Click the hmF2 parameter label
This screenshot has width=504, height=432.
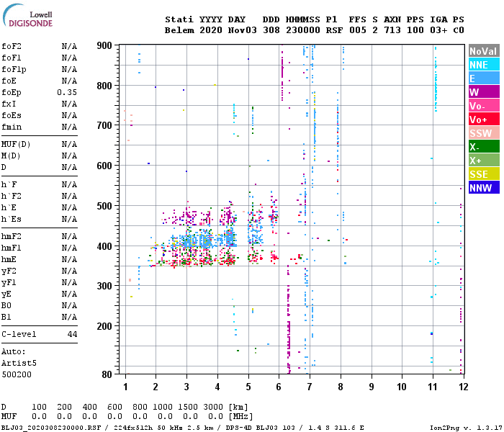click(12, 237)
